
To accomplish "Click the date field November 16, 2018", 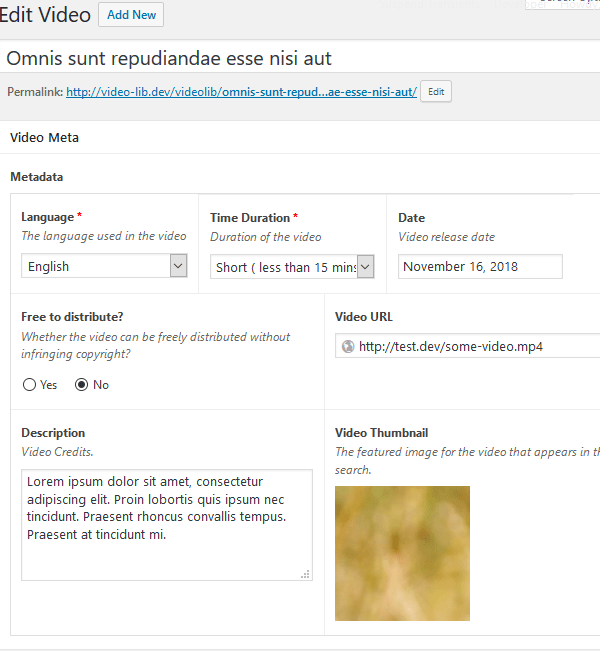I will [x=480, y=267].
